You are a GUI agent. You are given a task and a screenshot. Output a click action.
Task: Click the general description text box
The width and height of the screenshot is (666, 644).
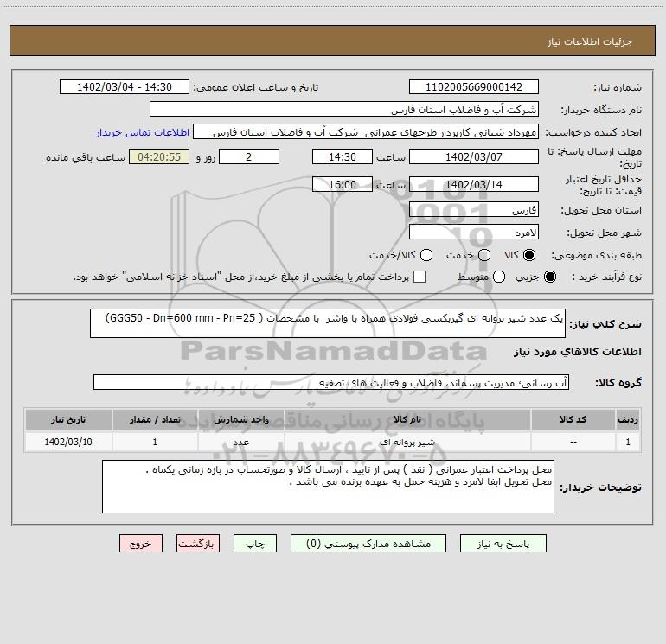328,323
